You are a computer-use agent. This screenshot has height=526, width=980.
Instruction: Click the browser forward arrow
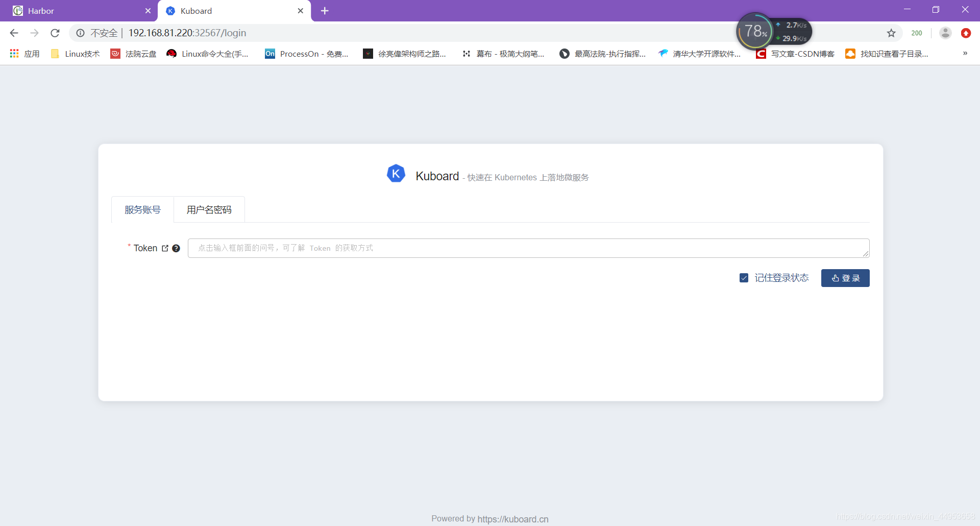34,33
